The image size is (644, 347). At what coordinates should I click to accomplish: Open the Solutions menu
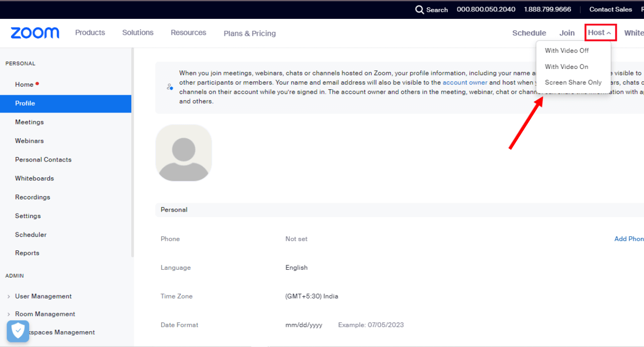tap(138, 33)
